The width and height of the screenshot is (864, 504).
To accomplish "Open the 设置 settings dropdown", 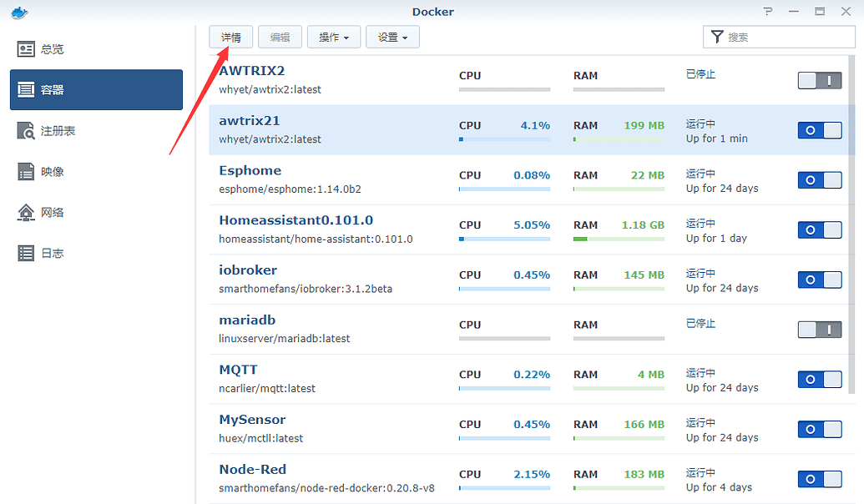I will coord(392,37).
